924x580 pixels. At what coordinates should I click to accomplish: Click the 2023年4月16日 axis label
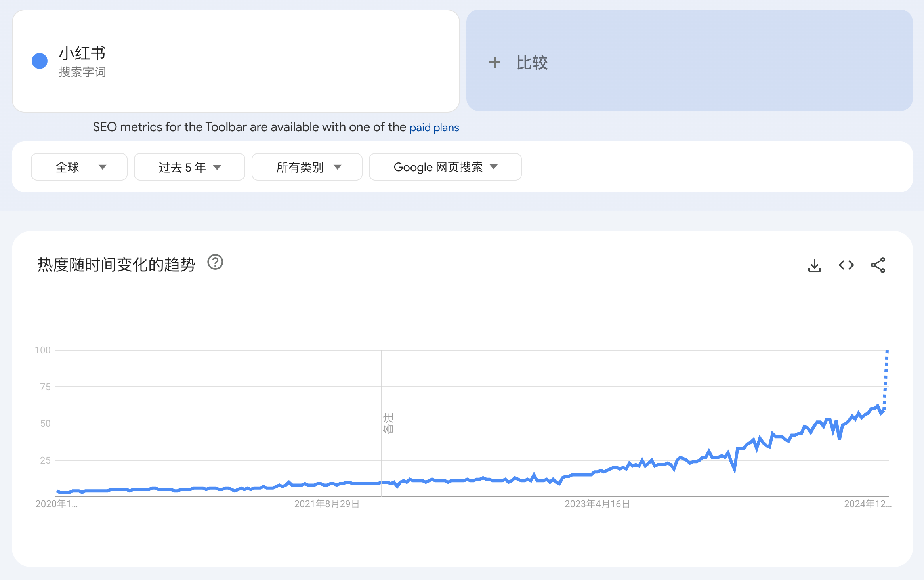tap(597, 504)
